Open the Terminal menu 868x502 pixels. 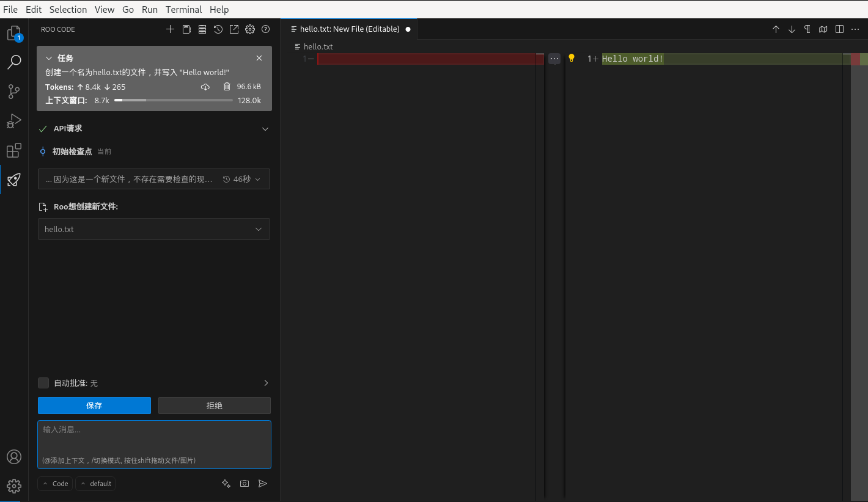(183, 9)
